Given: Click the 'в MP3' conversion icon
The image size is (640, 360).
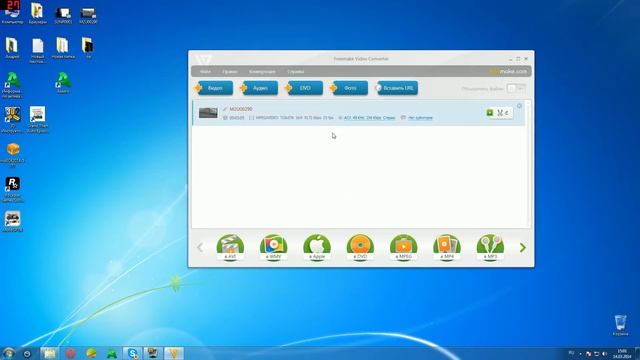Looking at the screenshot, I should [490, 247].
